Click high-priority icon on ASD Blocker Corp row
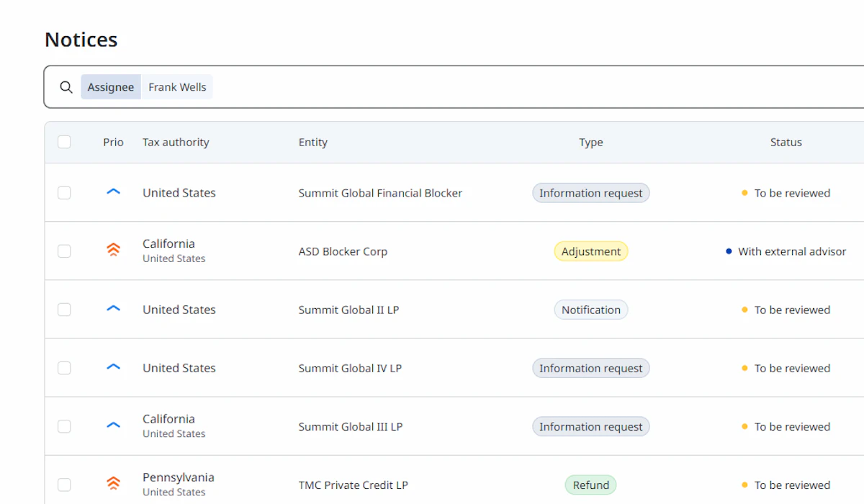The width and height of the screenshot is (864, 504). pos(113,251)
